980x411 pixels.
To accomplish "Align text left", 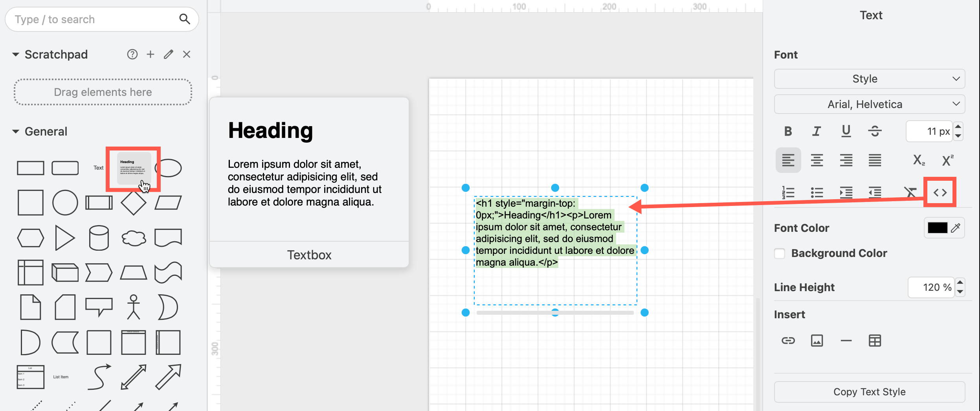I will click(788, 160).
